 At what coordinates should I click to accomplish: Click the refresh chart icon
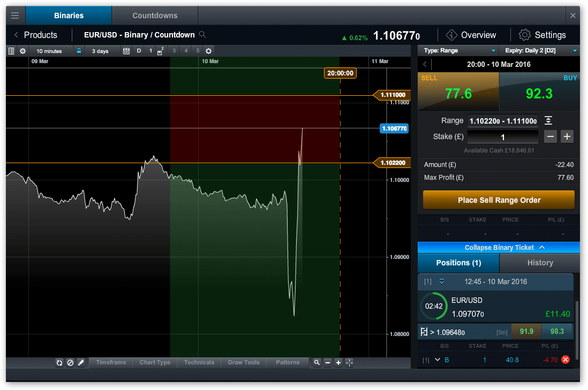59,363
